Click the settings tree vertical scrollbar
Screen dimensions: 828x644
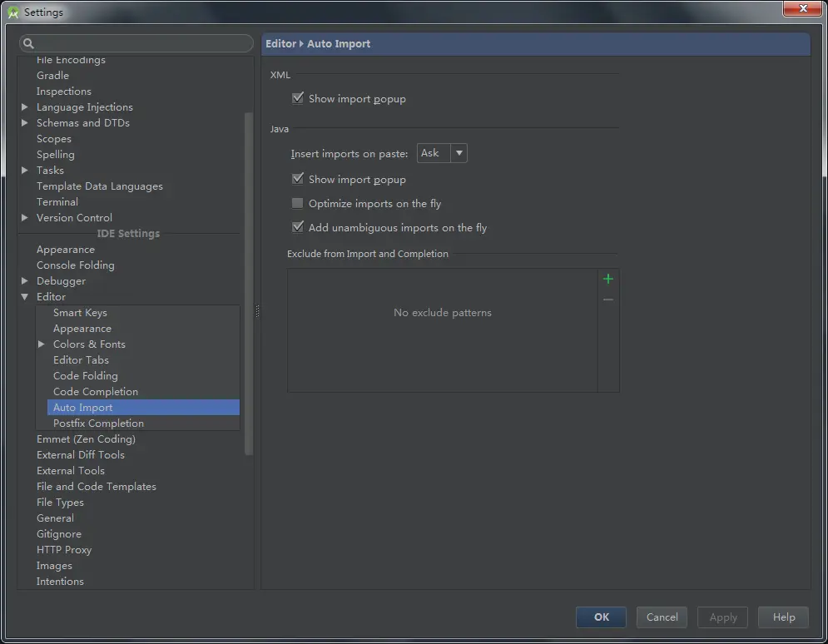pyautogui.click(x=249, y=284)
